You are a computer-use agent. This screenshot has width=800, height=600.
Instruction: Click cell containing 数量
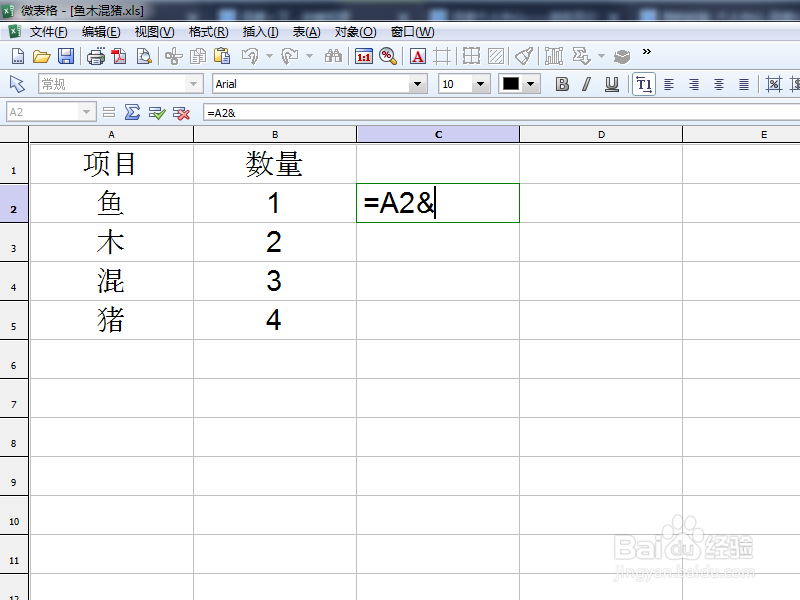pos(274,164)
